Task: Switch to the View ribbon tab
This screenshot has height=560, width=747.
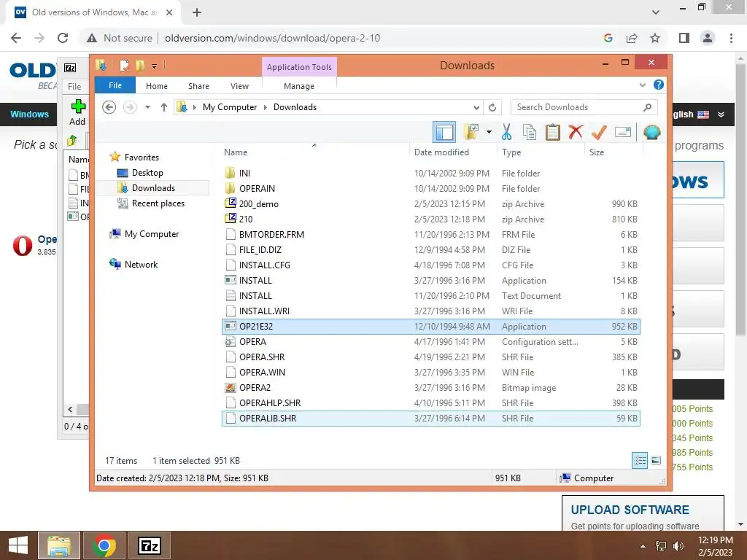Action: coord(239,86)
